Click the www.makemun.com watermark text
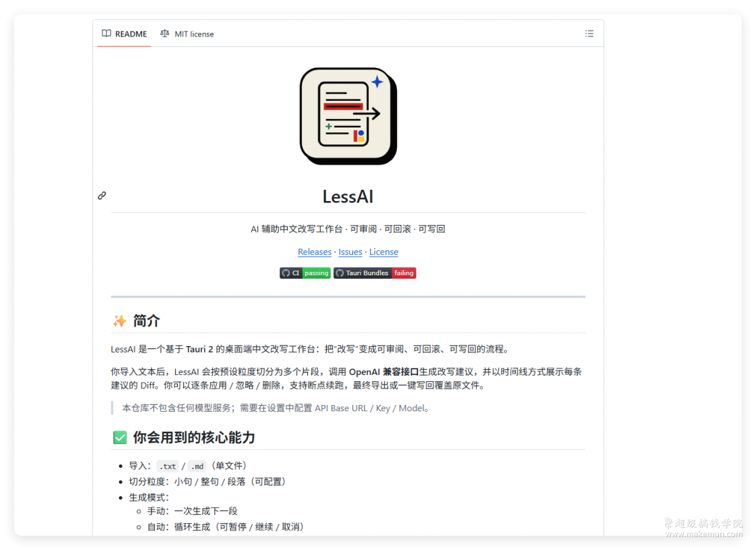756x550 pixels. 703,534
